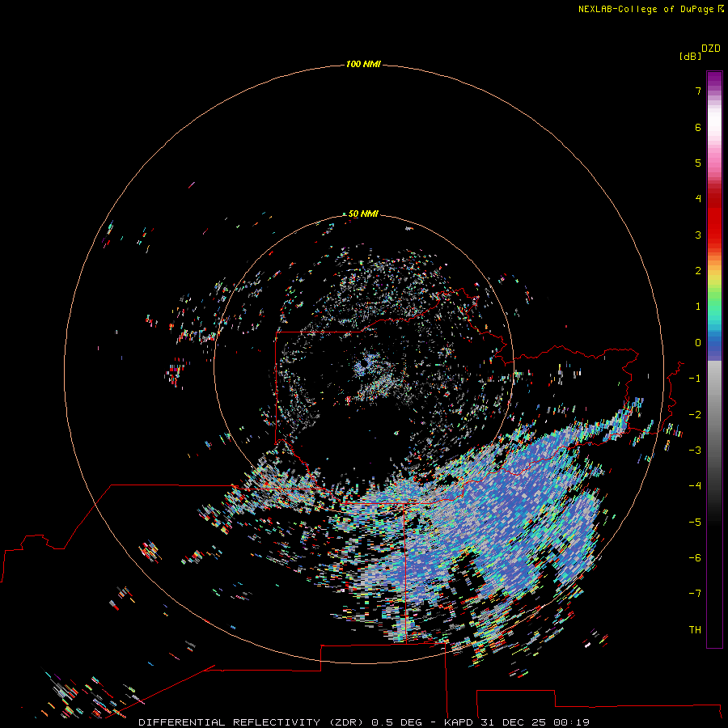Image resolution: width=728 pixels, height=728 pixels.
Task: Select the 6 value on the scale
Action: pos(698,127)
